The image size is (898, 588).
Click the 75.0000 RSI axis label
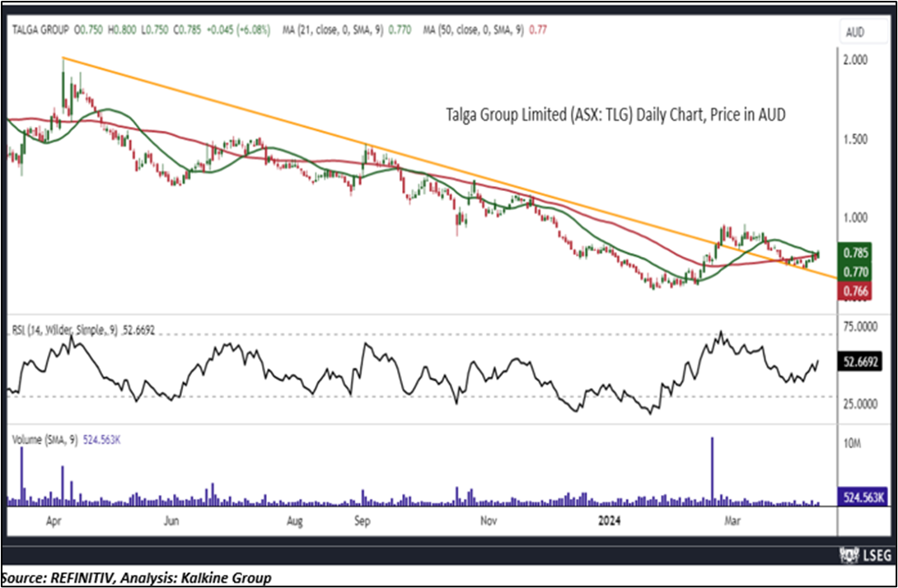(859, 326)
